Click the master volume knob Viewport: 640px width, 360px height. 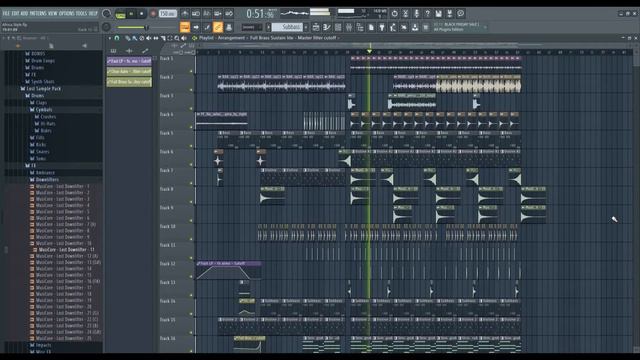[106, 13]
